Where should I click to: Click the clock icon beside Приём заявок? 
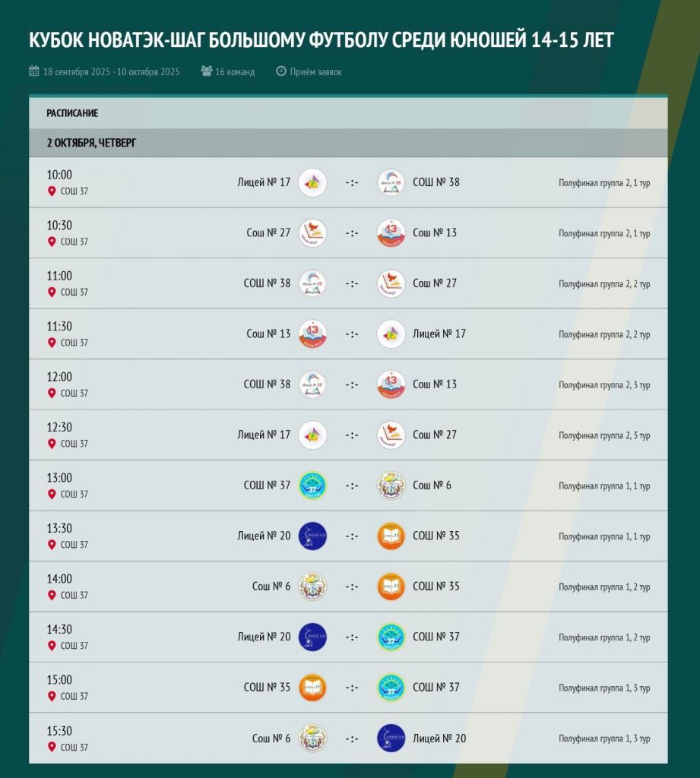click(281, 71)
